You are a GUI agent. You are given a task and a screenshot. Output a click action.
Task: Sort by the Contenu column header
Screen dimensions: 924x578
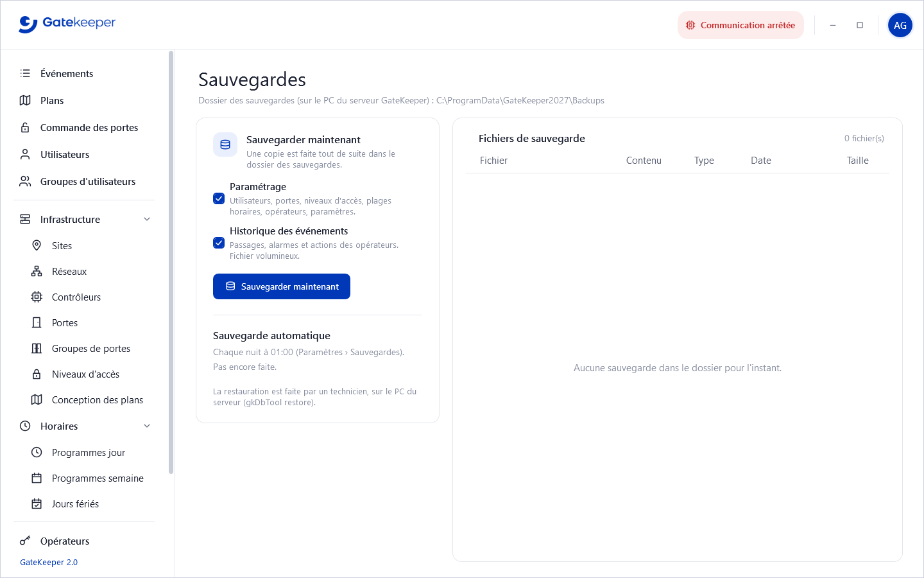click(x=644, y=161)
